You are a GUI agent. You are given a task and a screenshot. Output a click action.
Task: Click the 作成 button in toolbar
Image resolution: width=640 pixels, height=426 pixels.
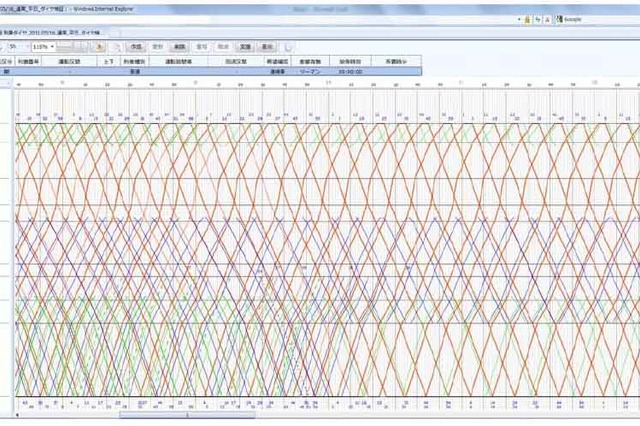click(x=138, y=47)
